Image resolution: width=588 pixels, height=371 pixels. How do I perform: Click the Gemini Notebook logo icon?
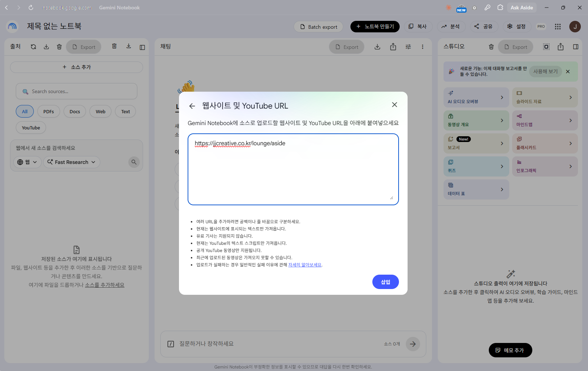(12, 26)
